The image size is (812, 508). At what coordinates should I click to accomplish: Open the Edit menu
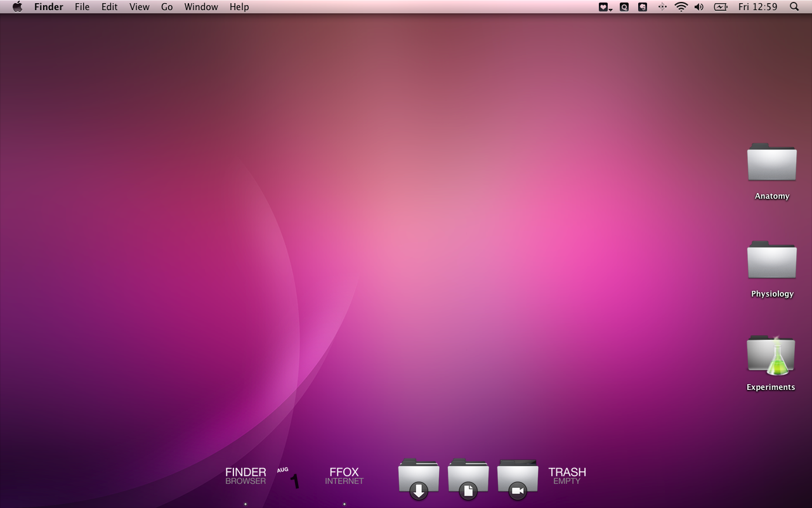click(109, 7)
